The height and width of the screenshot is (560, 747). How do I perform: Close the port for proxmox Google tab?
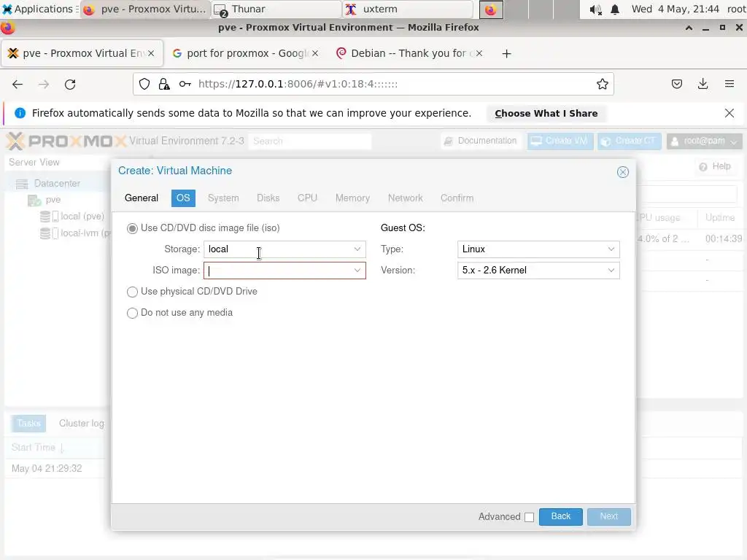tap(315, 53)
